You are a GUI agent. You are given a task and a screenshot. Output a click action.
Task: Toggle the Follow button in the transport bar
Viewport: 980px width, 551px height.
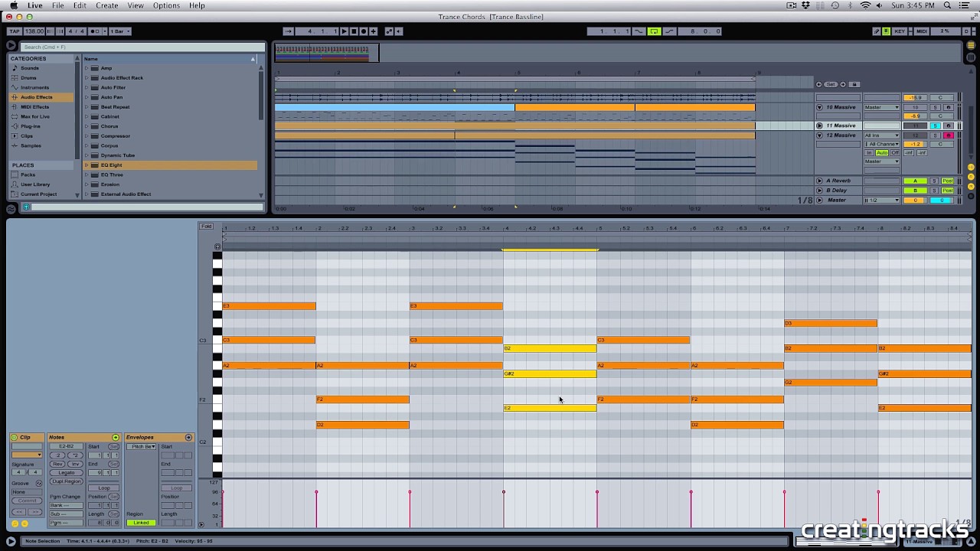[x=289, y=31]
